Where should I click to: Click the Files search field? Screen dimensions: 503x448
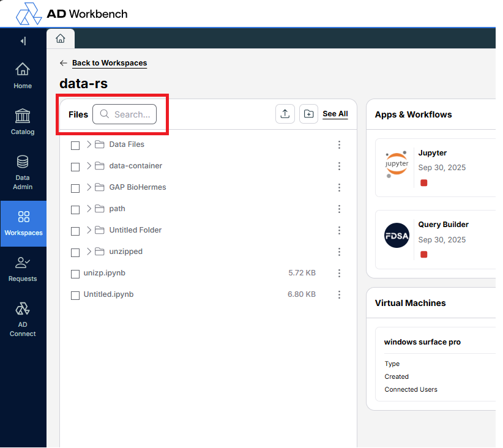(130, 114)
